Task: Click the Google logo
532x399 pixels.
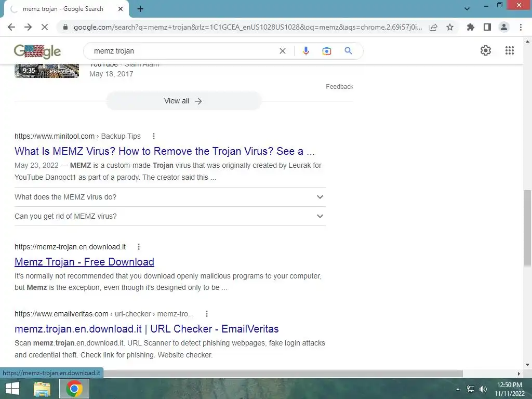Action: [37, 51]
